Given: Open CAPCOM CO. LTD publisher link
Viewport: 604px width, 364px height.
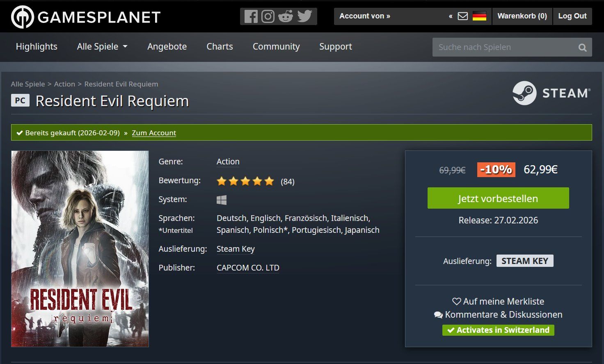Looking at the screenshot, I should coord(248,268).
